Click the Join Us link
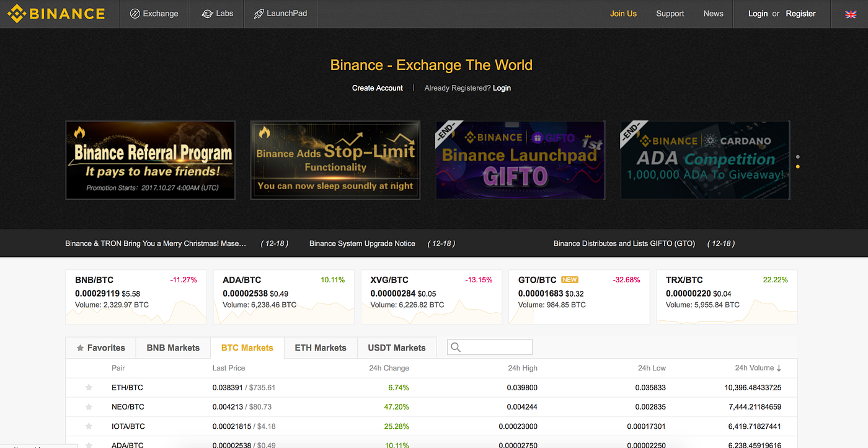868x448 pixels. [x=623, y=14]
